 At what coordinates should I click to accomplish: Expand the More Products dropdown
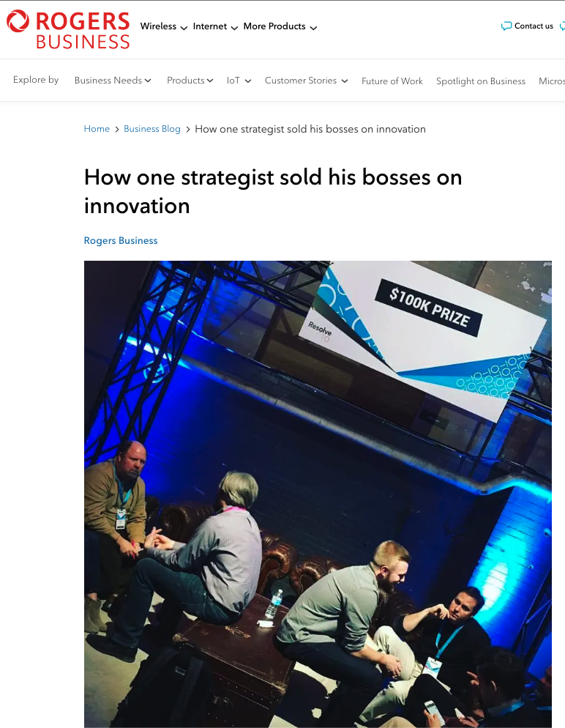(280, 26)
